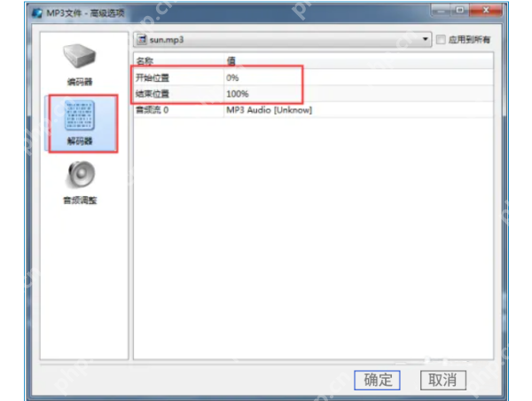Screen dimensions: 532x401
Task: Click the app icon in title bar
Action: coord(37,13)
